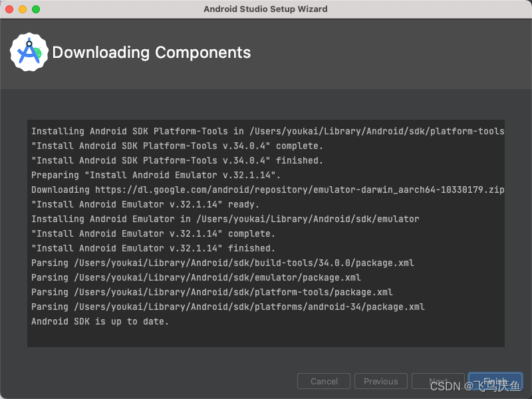This screenshot has height=399, width=532.
Task: Click the 'Preparing Install Android Emulator' line
Action: tap(156, 175)
